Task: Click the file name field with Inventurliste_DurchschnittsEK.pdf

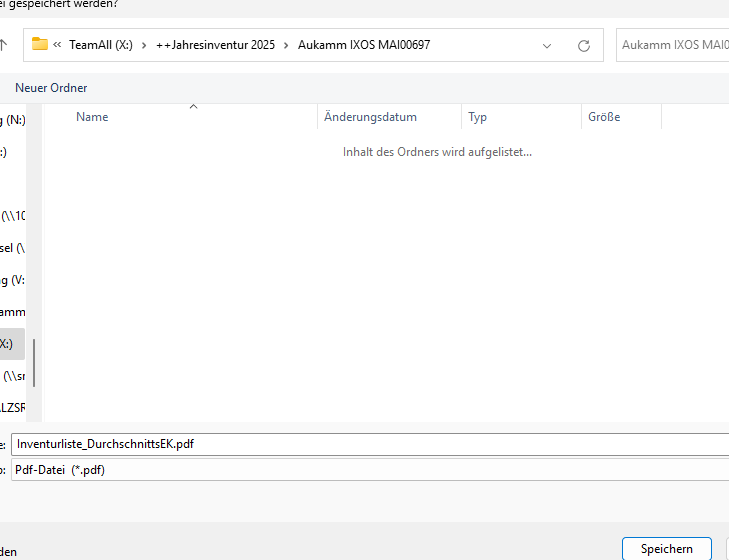Action: click(370, 444)
